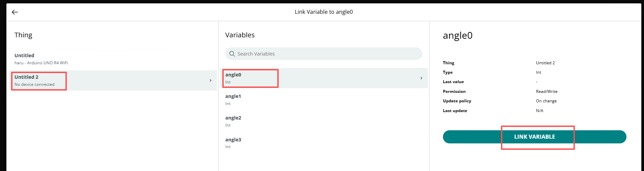Open the angle0 row chevron
The width and height of the screenshot is (644, 171).
421,78
